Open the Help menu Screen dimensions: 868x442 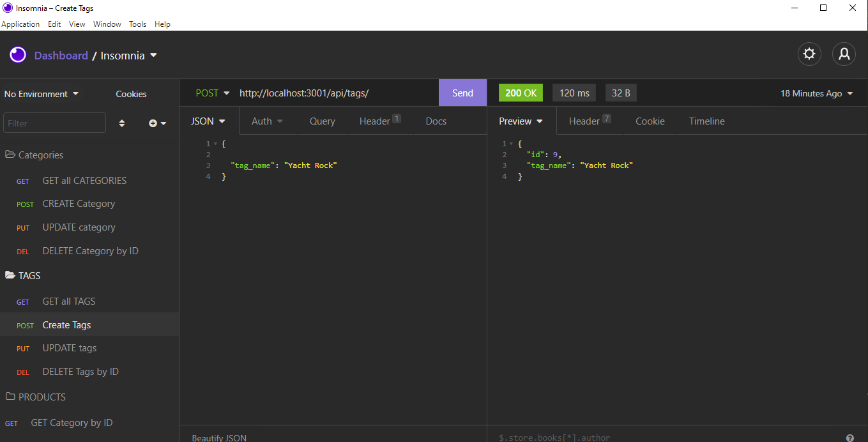(x=162, y=24)
